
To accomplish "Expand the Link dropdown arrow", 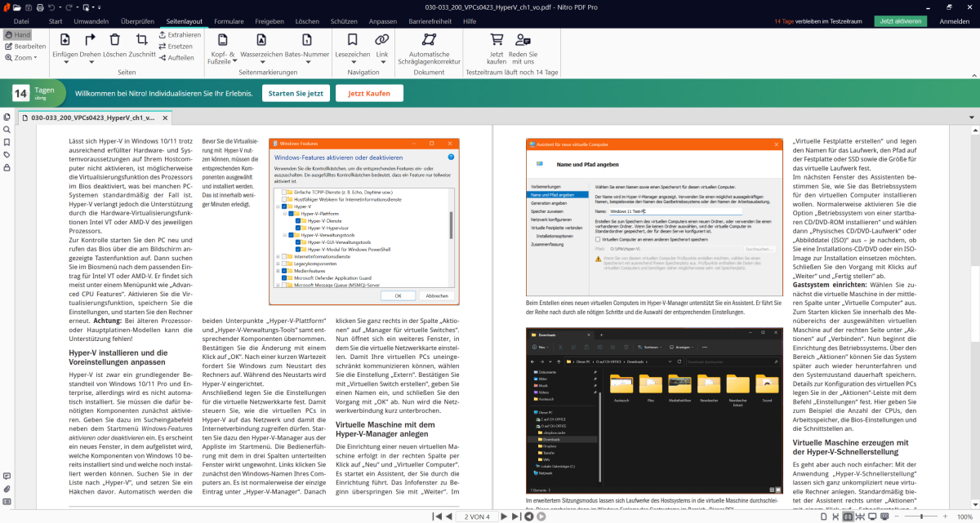I will (x=381, y=62).
